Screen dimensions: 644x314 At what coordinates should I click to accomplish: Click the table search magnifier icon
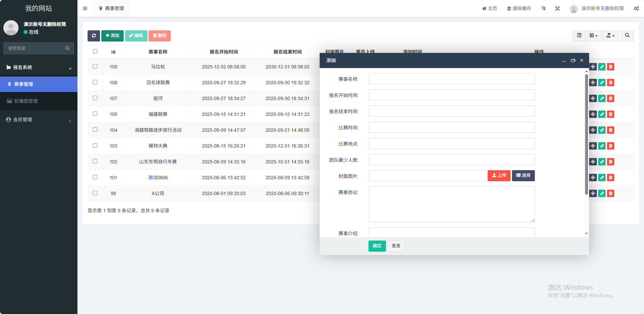627,36
